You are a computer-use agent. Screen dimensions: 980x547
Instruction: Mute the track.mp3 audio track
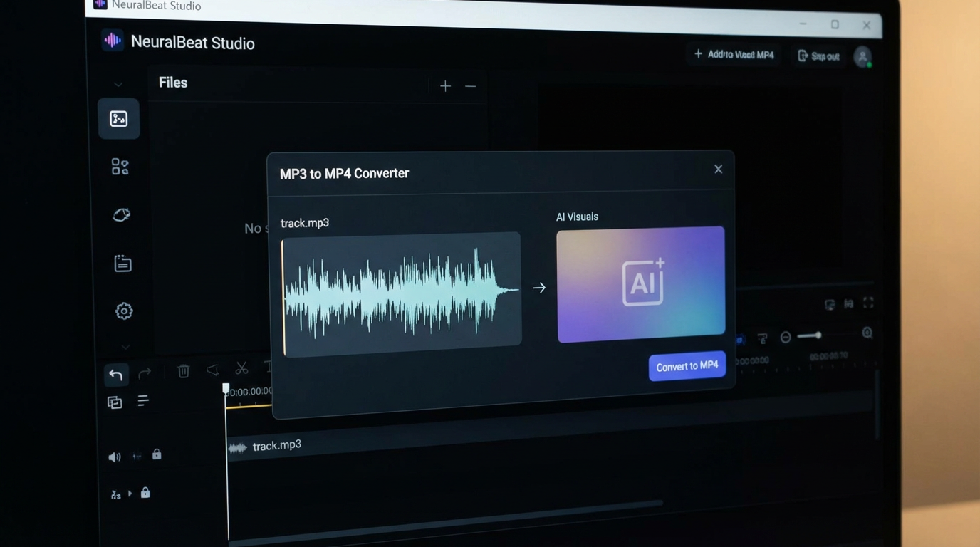114,457
